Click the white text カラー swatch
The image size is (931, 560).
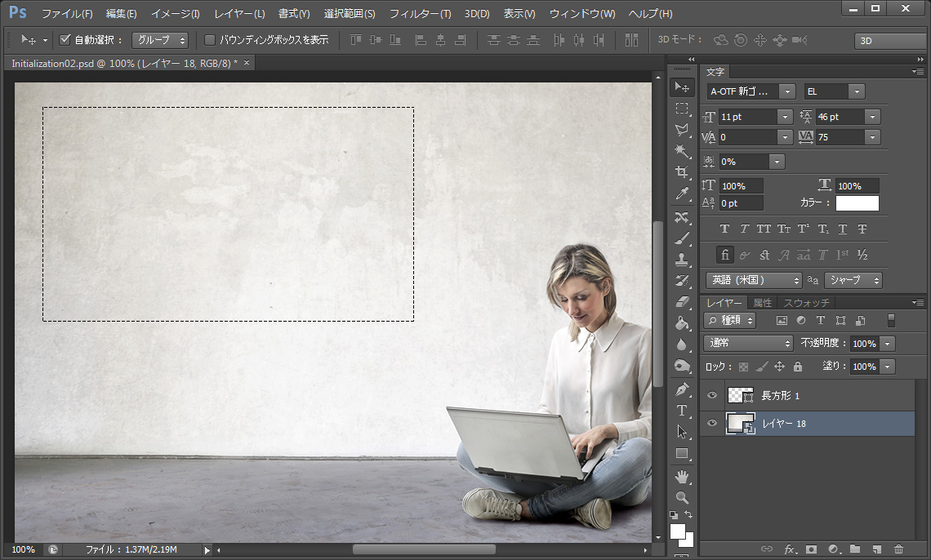(x=857, y=203)
